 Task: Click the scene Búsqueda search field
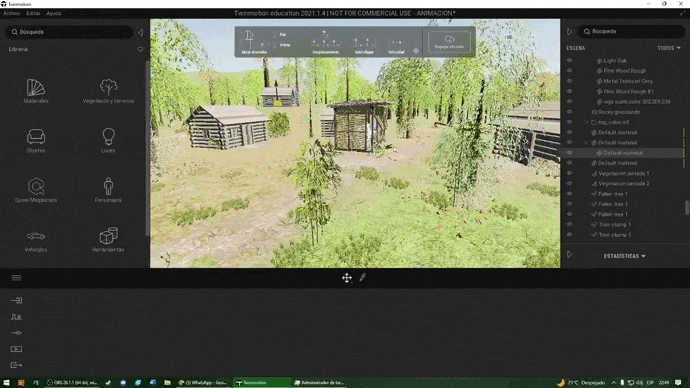click(632, 32)
